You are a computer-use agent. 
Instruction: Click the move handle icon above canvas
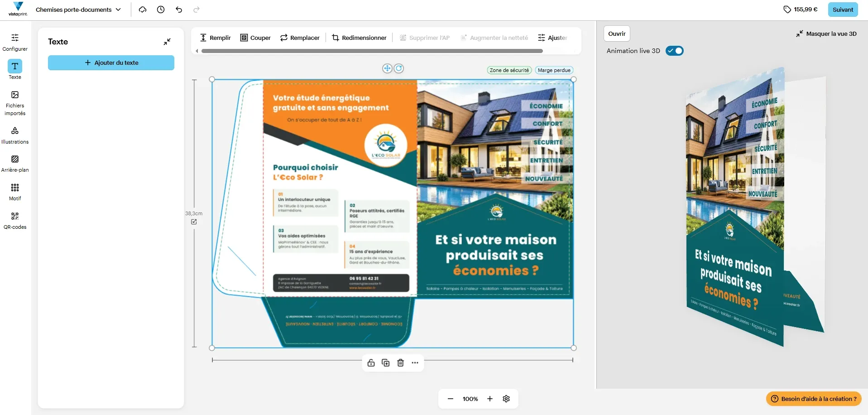pos(387,68)
